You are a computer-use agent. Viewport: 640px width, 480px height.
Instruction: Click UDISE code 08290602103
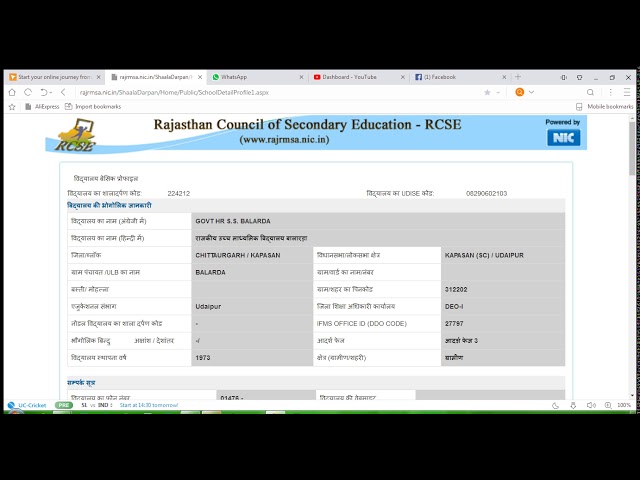coord(487,193)
